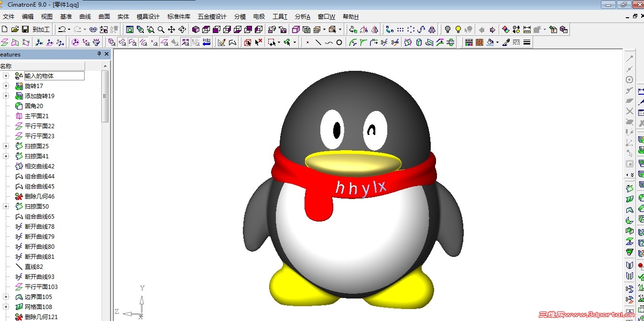Select the Pan arrows tool
The height and width of the screenshot is (321, 644).
[172, 29]
